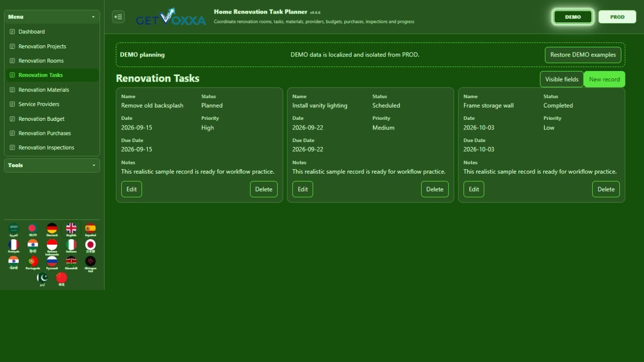Click the "High" priority value
644x362 pixels.
point(208,128)
